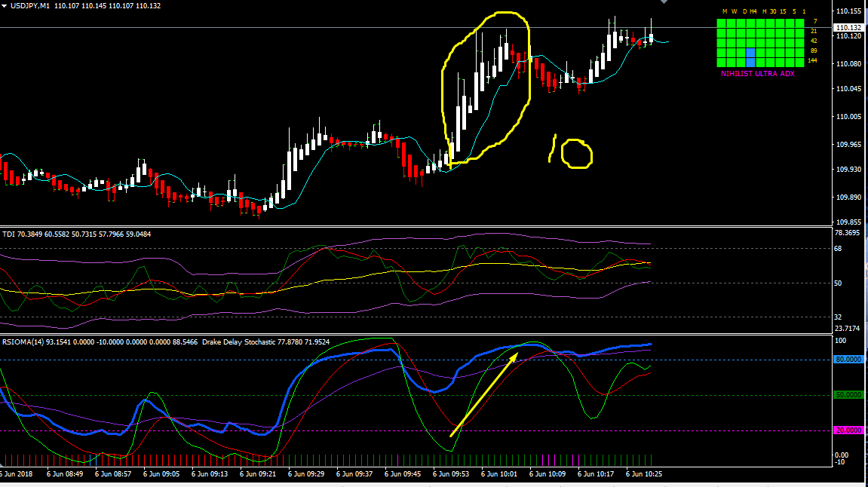Image resolution: width=868 pixels, height=487 pixels.
Task: Click the 109.890 price scale label
Action: tap(848, 197)
